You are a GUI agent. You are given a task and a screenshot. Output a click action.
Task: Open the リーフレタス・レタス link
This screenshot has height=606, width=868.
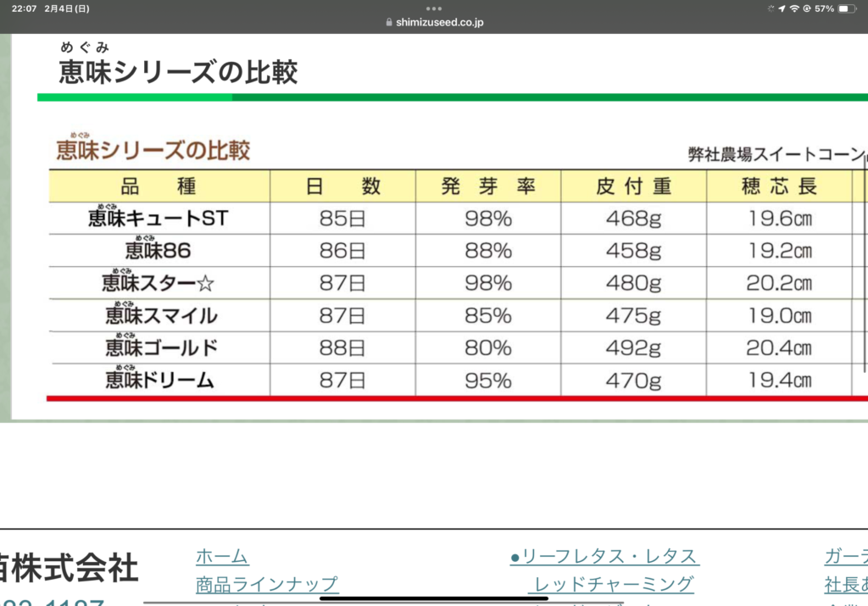[604, 556]
